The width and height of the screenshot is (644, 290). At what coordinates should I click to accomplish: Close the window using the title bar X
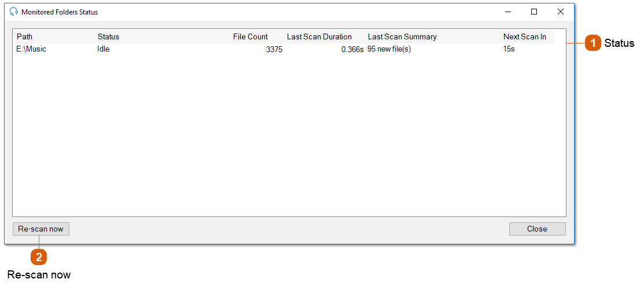coord(560,12)
